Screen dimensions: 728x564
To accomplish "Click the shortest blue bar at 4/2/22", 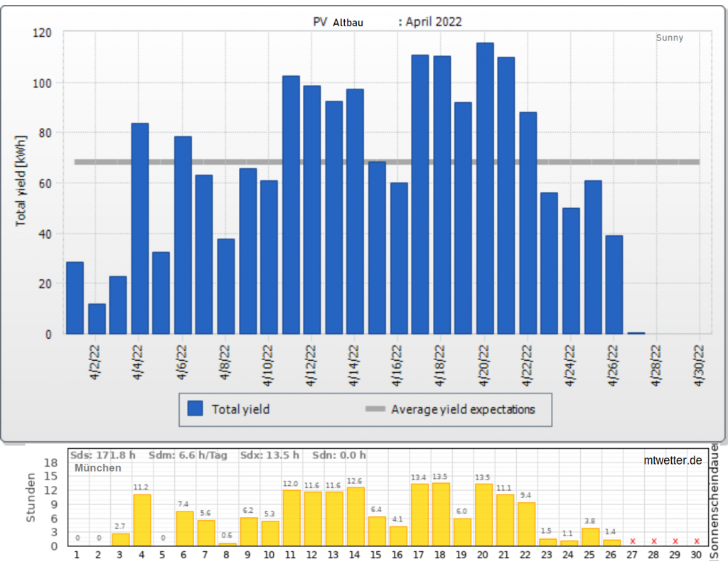I will point(97,318).
